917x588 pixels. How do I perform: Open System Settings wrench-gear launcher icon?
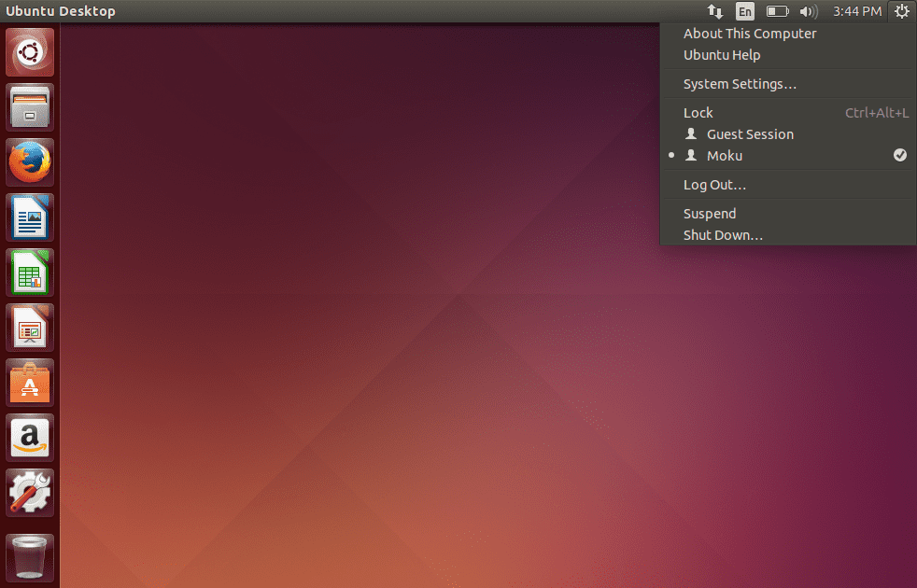pos(30,493)
